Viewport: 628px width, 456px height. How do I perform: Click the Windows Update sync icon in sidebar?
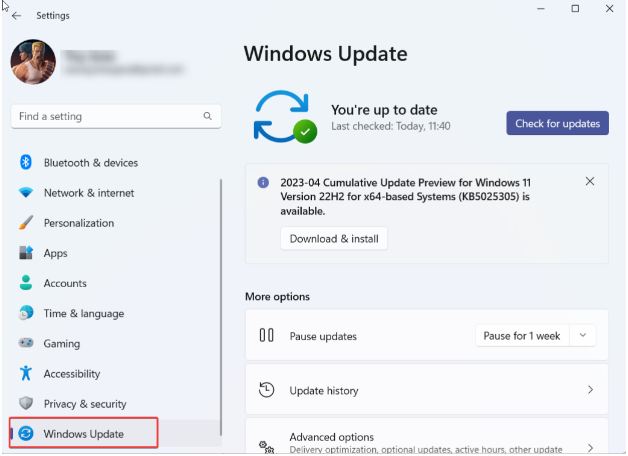tap(26, 433)
